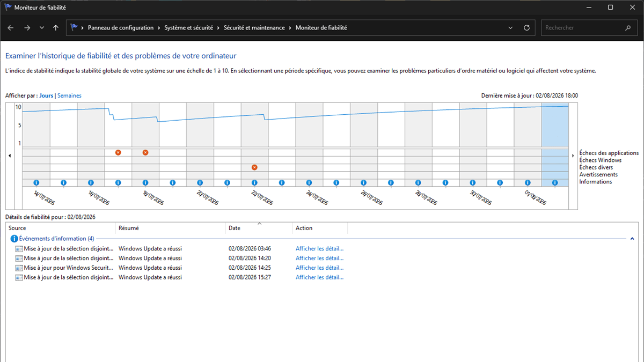Go up one level with up arrow

(56, 28)
